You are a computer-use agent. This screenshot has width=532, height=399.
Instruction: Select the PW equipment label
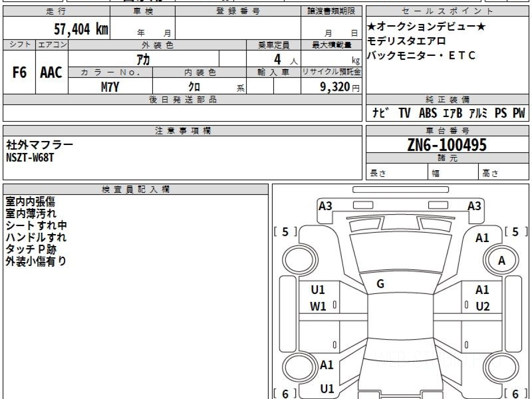point(518,113)
